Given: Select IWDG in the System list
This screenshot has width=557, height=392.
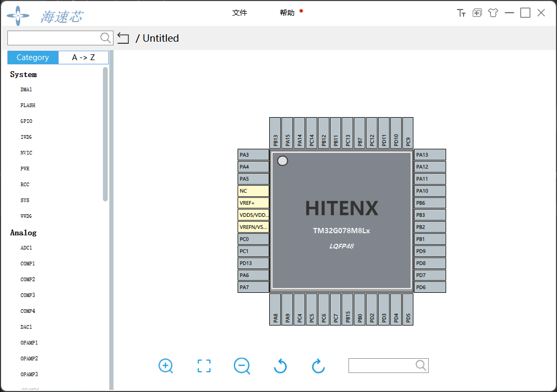Looking at the screenshot, I should (x=26, y=137).
